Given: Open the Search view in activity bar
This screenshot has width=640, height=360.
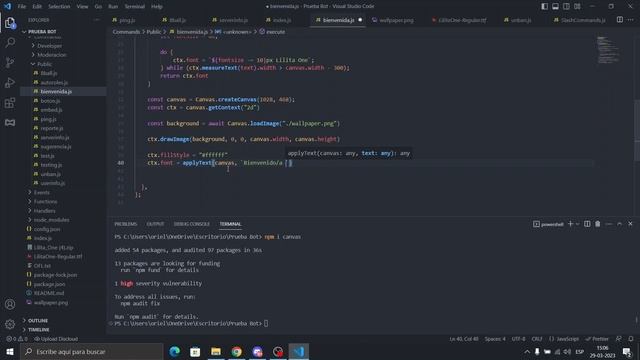Looking at the screenshot, I should point(10,42).
